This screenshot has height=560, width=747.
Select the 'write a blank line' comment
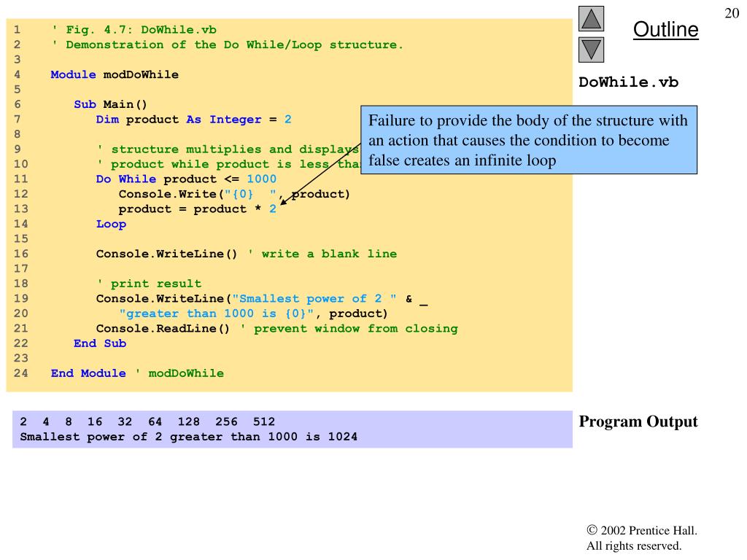(322, 254)
